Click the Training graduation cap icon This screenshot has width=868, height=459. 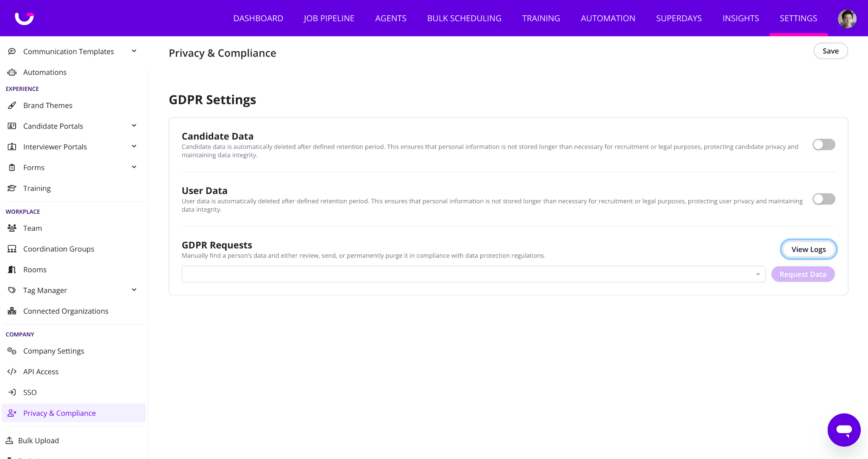click(12, 188)
